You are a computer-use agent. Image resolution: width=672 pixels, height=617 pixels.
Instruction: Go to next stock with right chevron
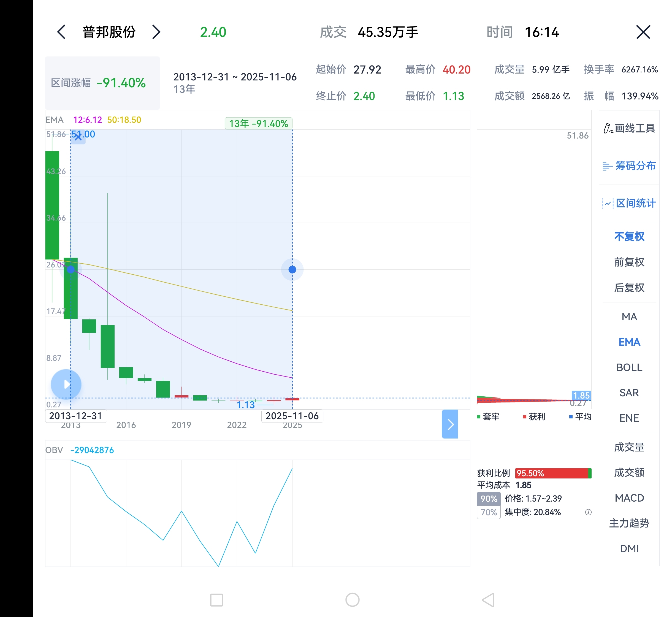click(x=156, y=33)
